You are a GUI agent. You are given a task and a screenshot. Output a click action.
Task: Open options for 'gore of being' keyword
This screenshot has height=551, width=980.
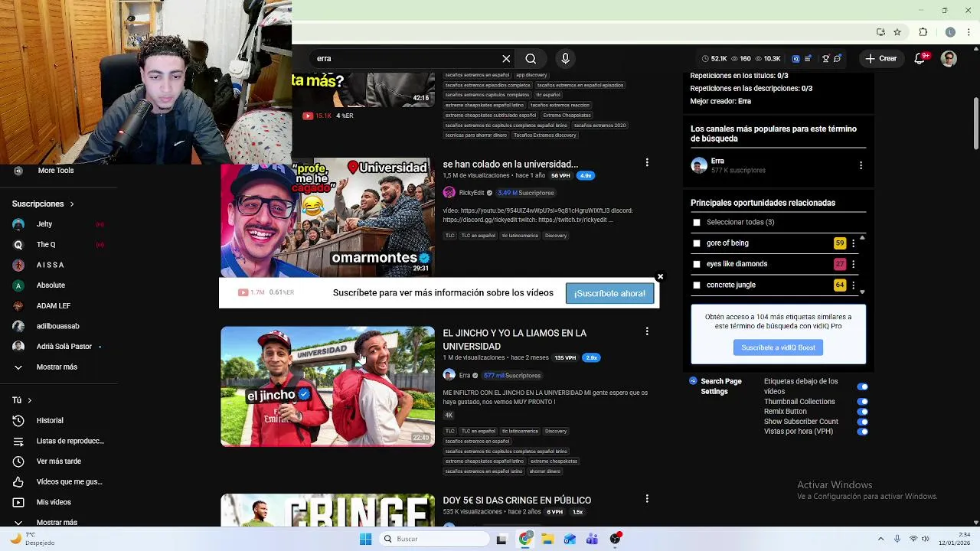point(853,243)
